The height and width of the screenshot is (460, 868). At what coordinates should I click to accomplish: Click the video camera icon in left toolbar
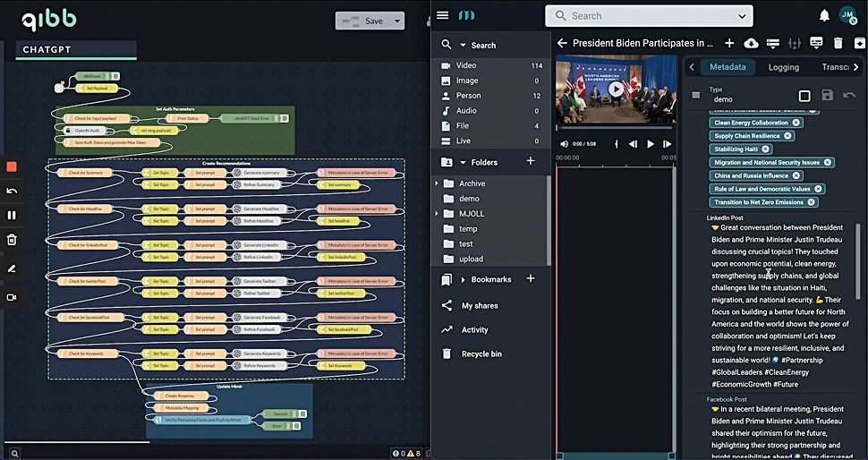click(12, 297)
